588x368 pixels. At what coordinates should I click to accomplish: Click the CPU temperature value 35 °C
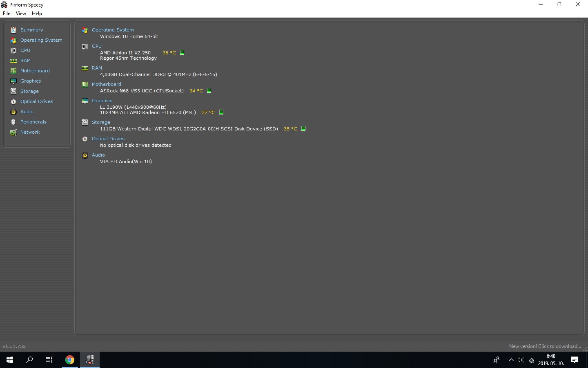point(169,53)
